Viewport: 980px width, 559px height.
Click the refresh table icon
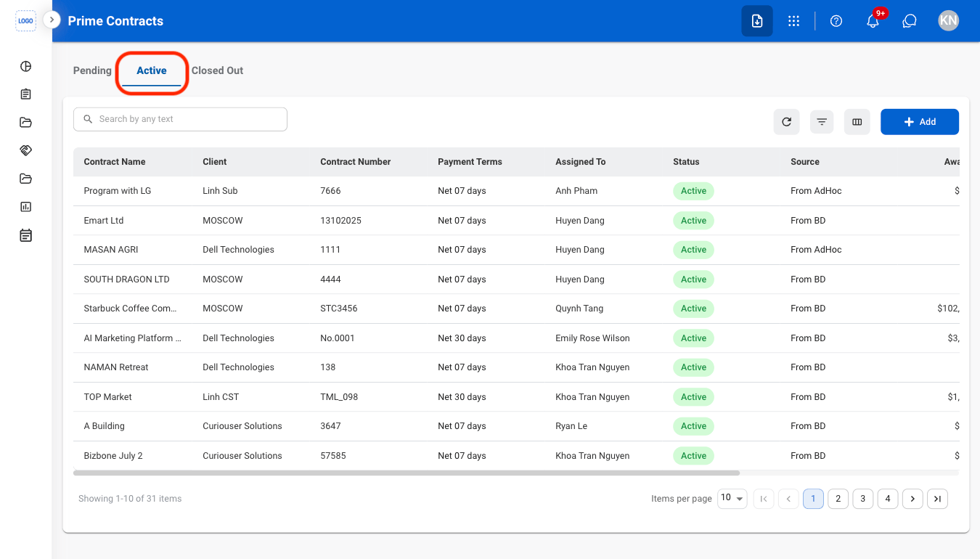[x=786, y=122]
